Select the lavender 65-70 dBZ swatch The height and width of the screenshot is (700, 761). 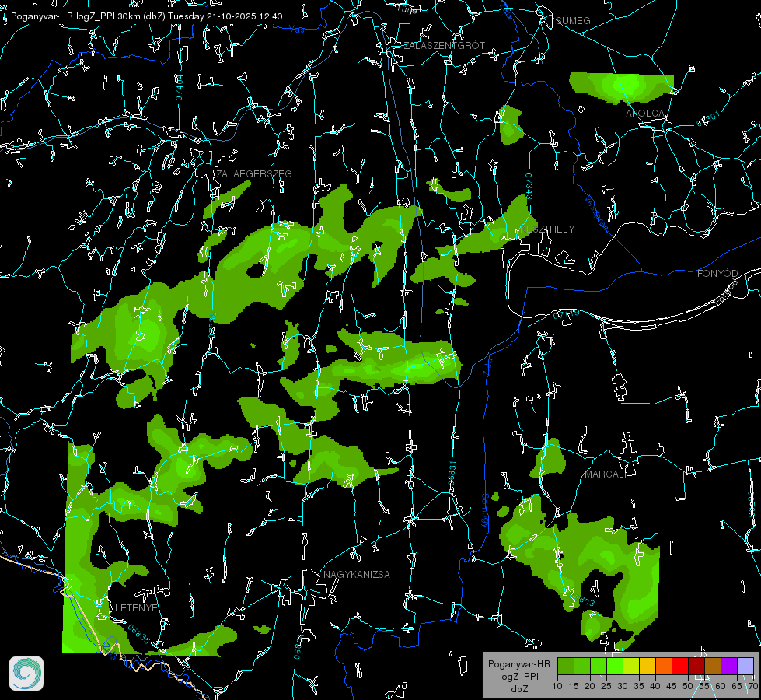[x=745, y=666]
